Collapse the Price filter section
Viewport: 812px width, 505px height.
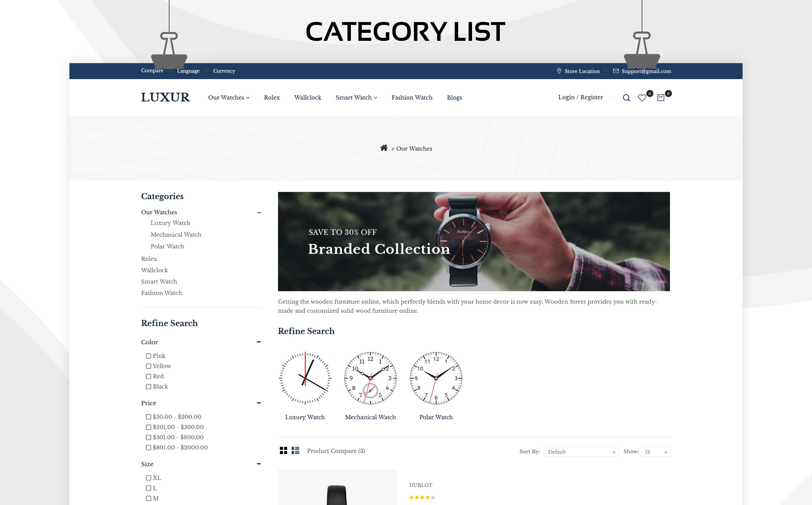(x=259, y=403)
